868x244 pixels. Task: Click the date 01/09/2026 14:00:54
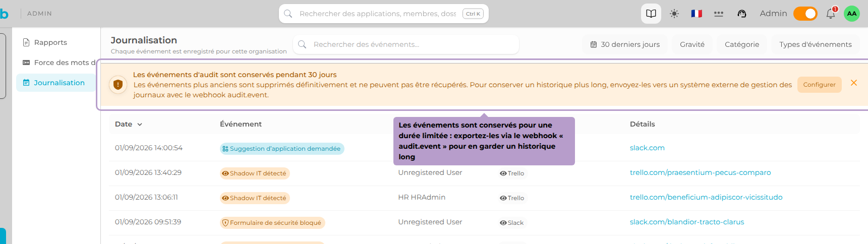148,148
